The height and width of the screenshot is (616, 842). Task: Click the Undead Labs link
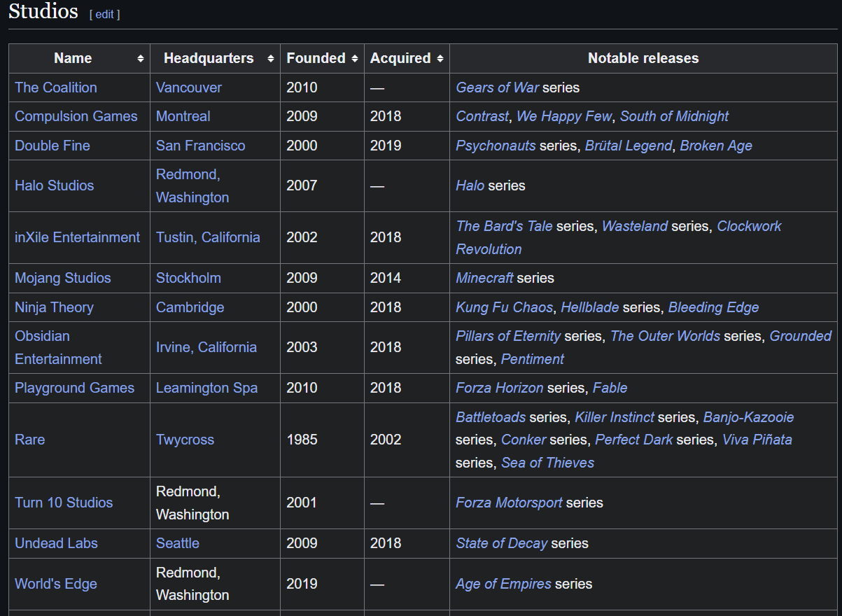coord(57,543)
